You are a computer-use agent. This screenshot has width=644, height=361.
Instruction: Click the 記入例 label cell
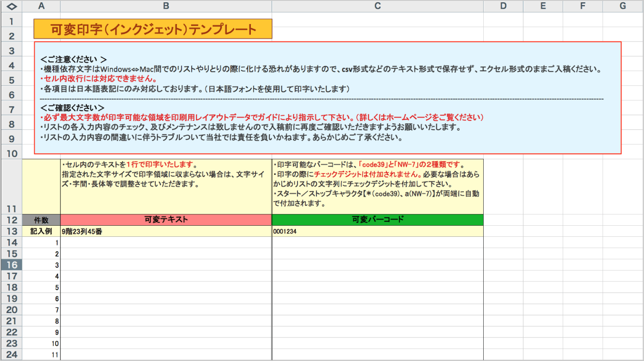point(42,231)
